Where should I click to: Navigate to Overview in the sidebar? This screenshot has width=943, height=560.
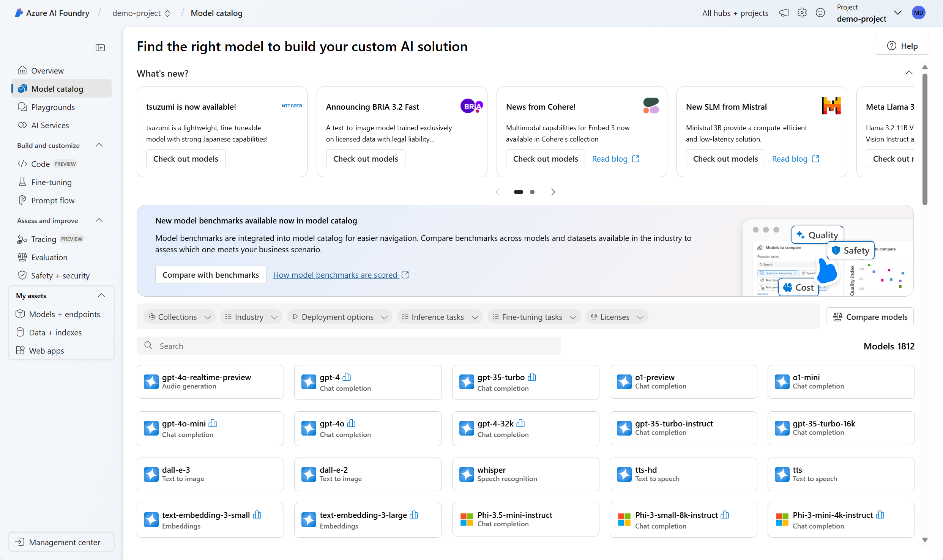[47, 71]
